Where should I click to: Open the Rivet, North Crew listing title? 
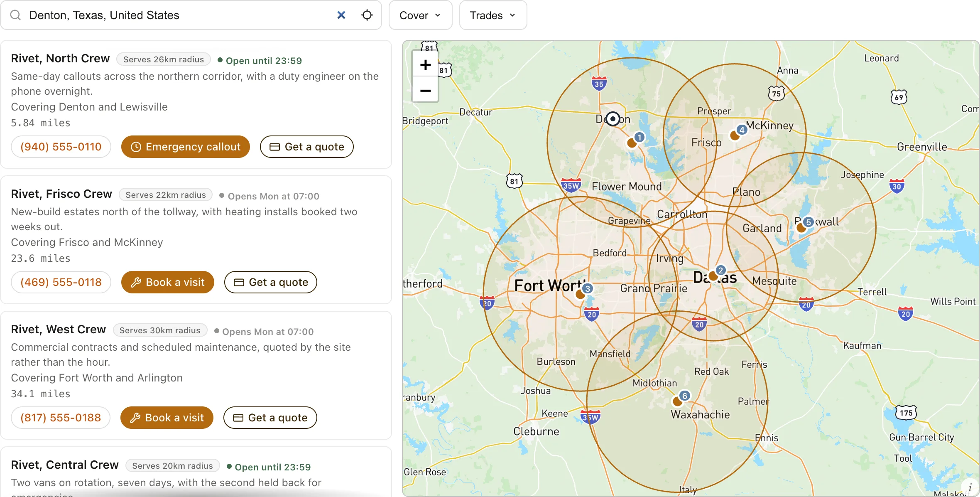60,59
